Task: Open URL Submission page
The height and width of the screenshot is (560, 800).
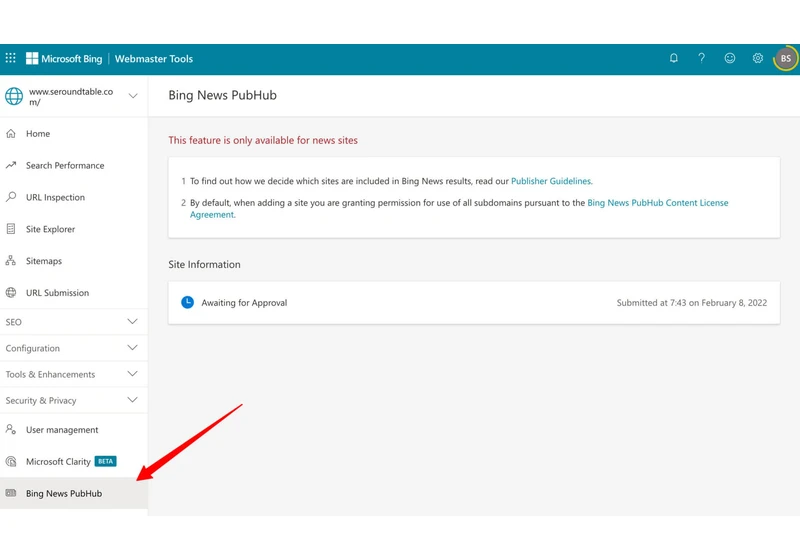Action: 74,292
